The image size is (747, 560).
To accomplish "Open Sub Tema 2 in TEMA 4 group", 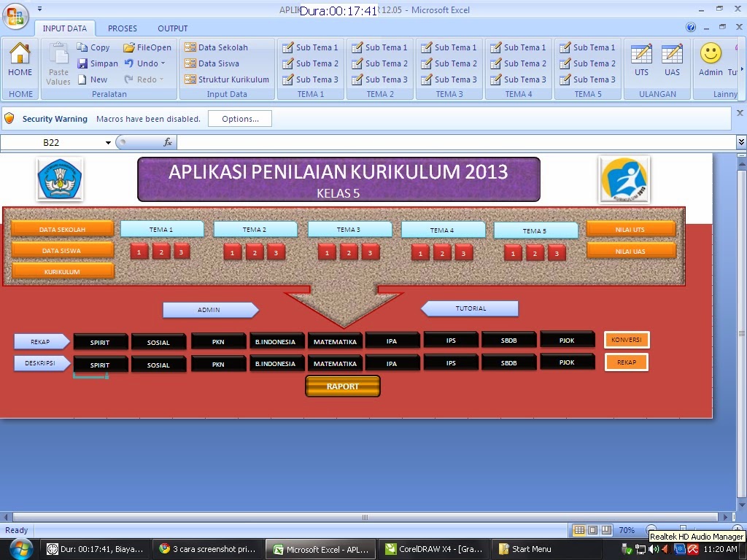I will coord(519,63).
